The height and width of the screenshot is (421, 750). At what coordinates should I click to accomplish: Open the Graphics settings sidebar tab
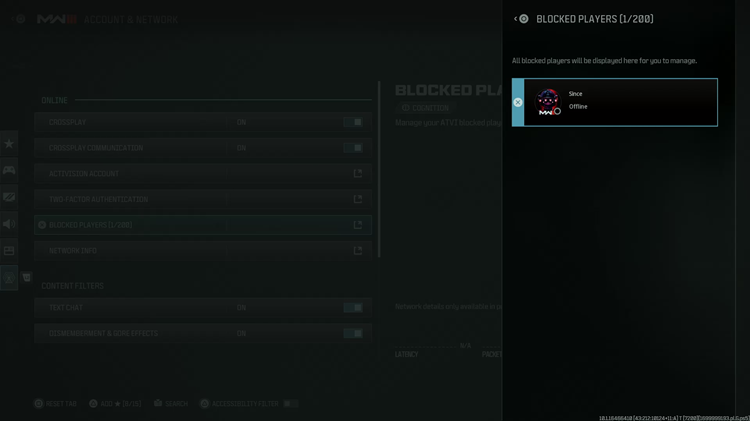click(9, 197)
